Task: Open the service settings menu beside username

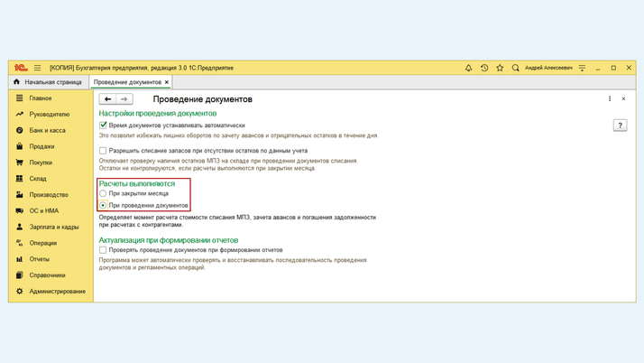Action: 582,68
